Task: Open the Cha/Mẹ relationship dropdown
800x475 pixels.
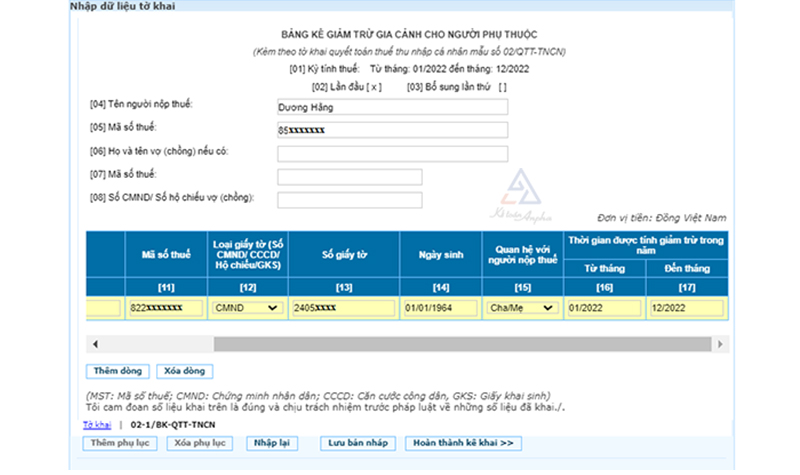Action: pos(522,308)
